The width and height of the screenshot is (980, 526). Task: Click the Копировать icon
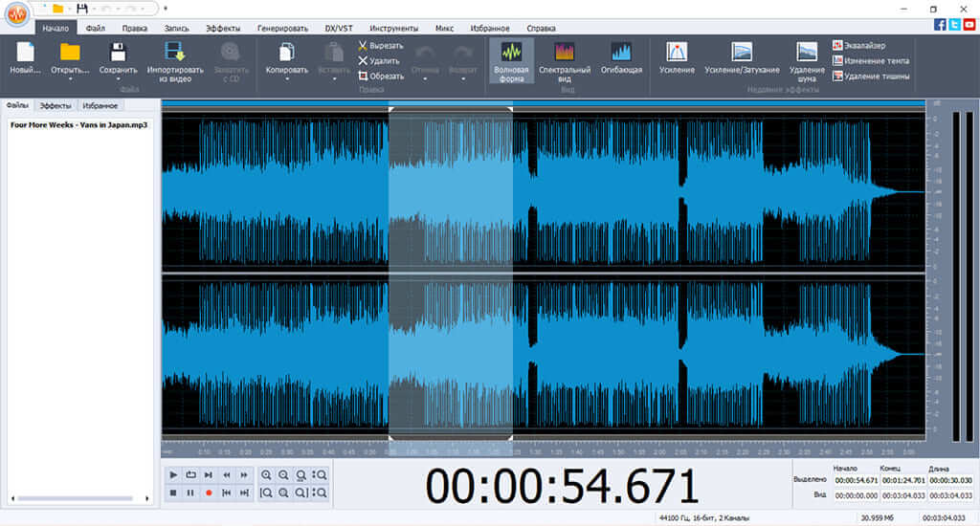(287, 54)
